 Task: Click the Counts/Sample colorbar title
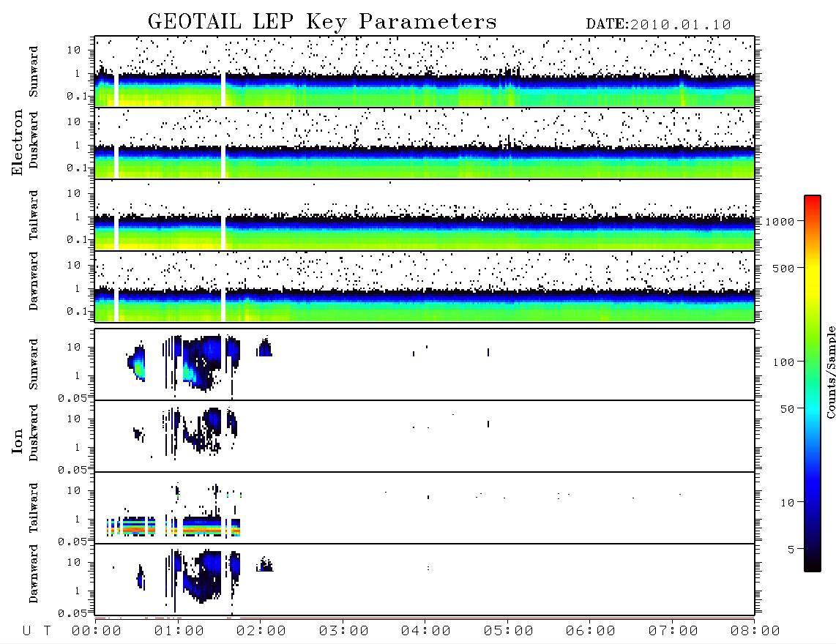point(831,372)
